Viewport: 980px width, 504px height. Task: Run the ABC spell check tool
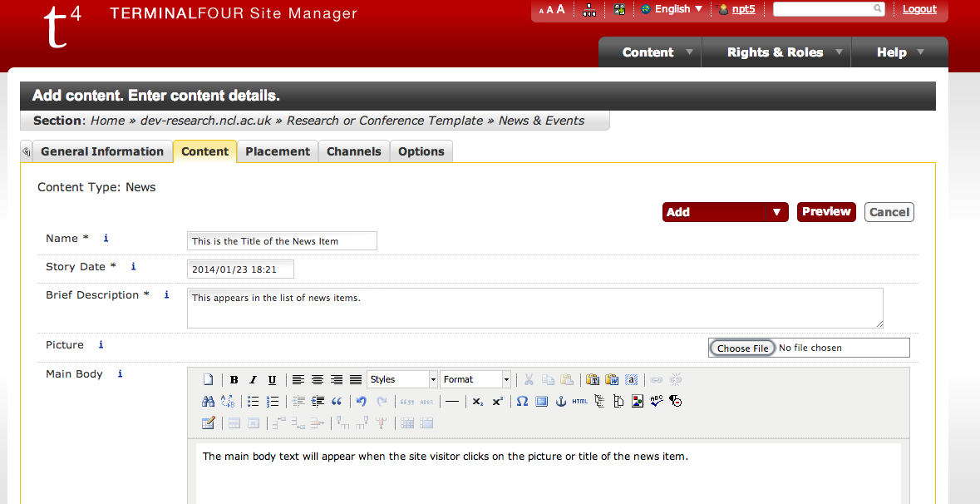657,402
